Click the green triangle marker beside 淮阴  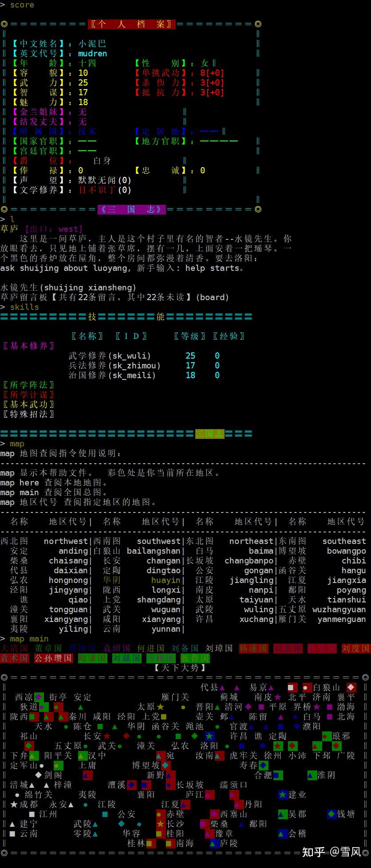coord(312,775)
